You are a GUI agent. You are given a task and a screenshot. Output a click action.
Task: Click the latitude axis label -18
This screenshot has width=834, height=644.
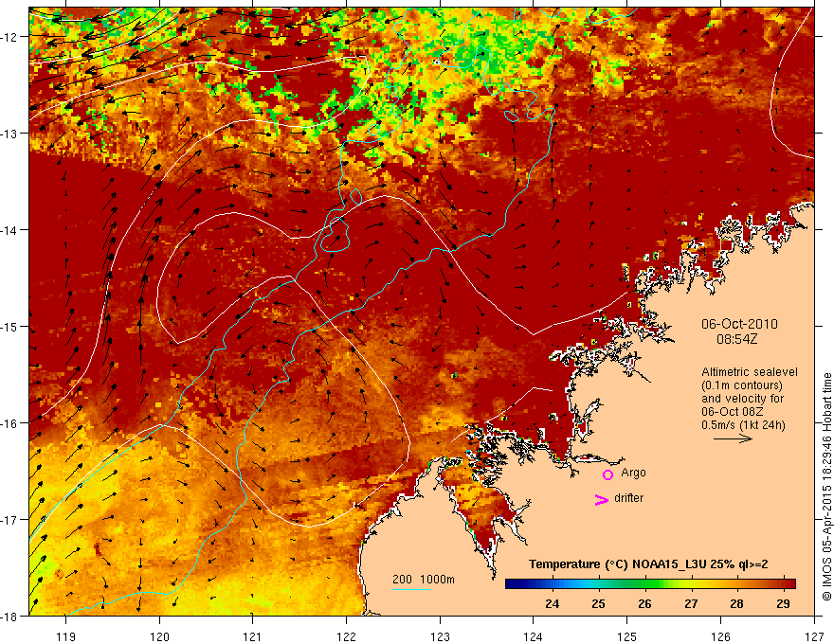pyautogui.click(x=9, y=617)
